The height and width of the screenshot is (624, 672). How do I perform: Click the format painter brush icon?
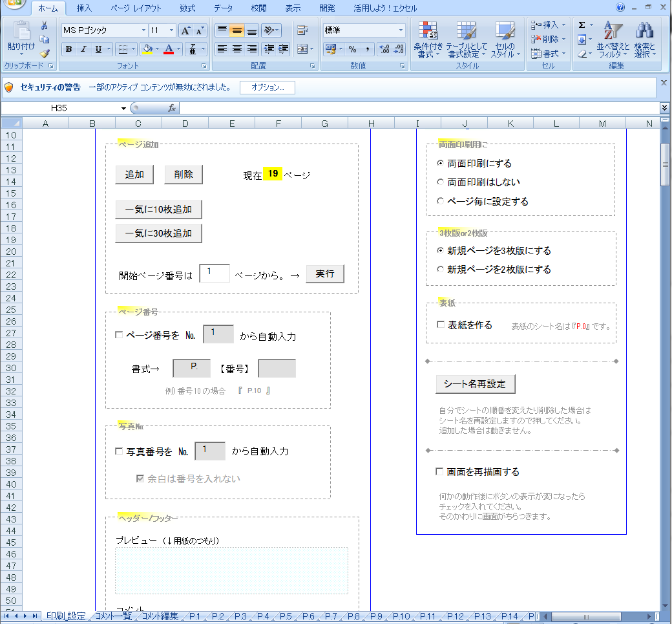pyautogui.click(x=45, y=54)
